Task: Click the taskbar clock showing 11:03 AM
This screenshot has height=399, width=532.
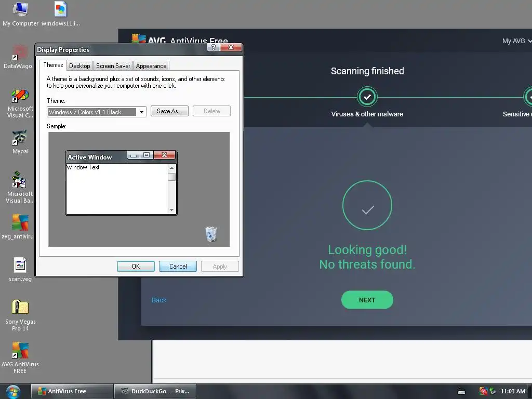Action: pos(513,391)
